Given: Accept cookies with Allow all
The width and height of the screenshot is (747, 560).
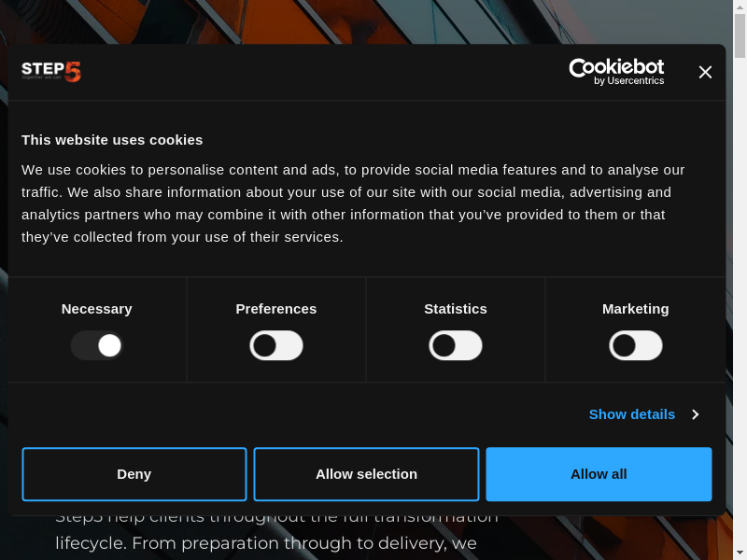Looking at the screenshot, I should 599,474.
